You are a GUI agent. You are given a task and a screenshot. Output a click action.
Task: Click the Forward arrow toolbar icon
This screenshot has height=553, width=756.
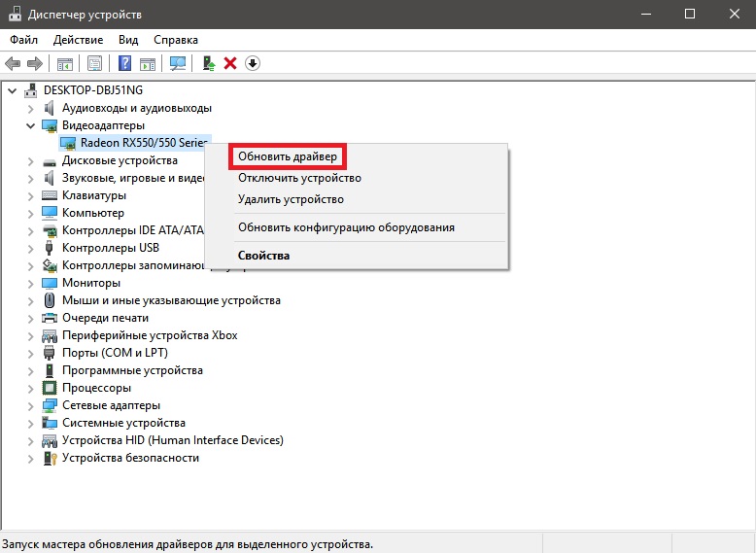coord(35,63)
